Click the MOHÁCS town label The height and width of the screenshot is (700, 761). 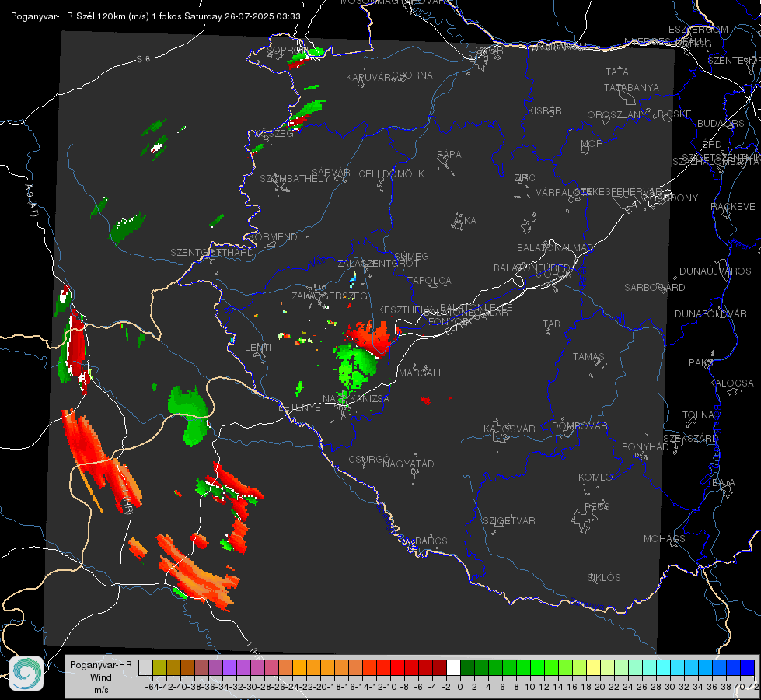pyautogui.click(x=664, y=539)
